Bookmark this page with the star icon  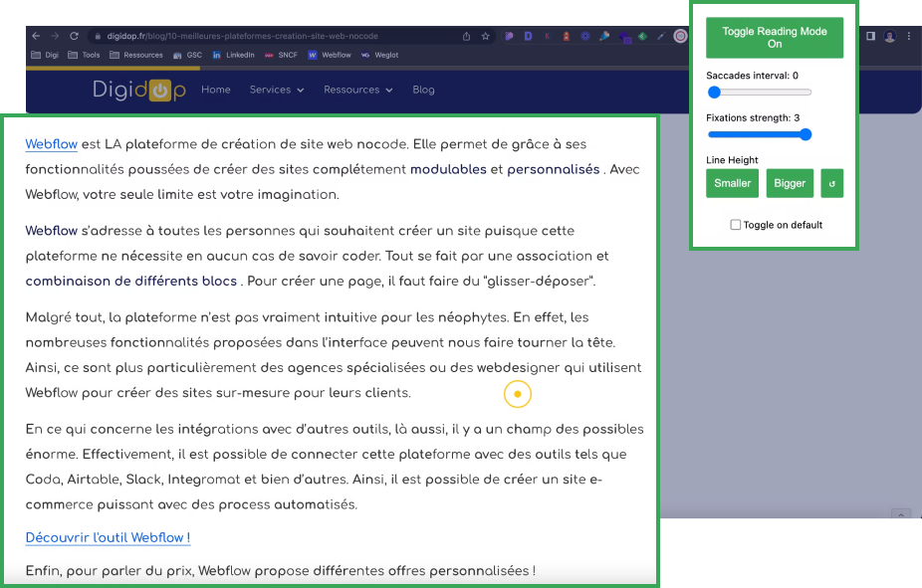(x=485, y=36)
